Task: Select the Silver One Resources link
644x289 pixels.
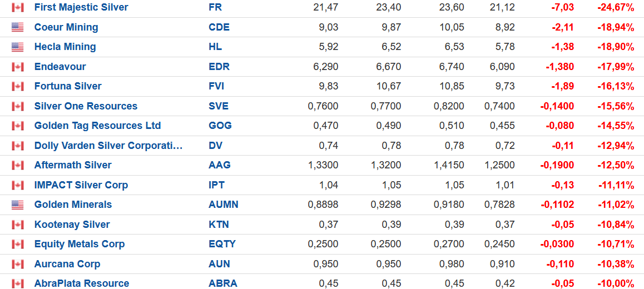Action: (86, 106)
